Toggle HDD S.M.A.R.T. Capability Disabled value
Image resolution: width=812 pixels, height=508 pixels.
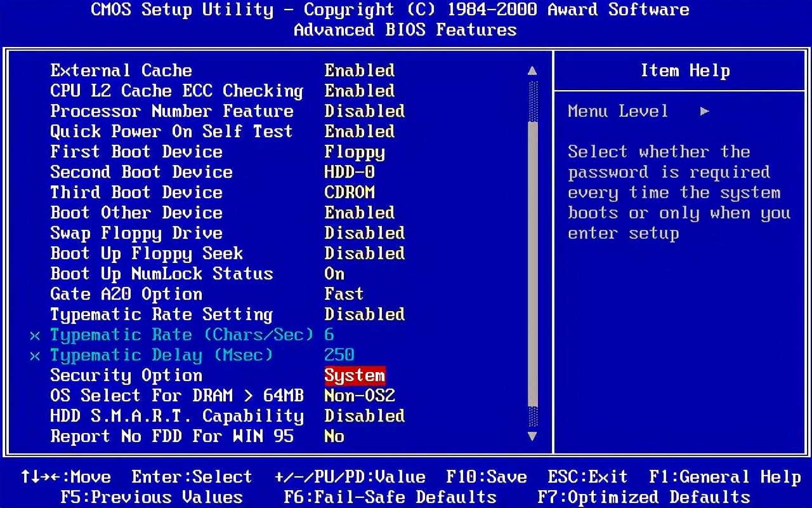(x=364, y=416)
